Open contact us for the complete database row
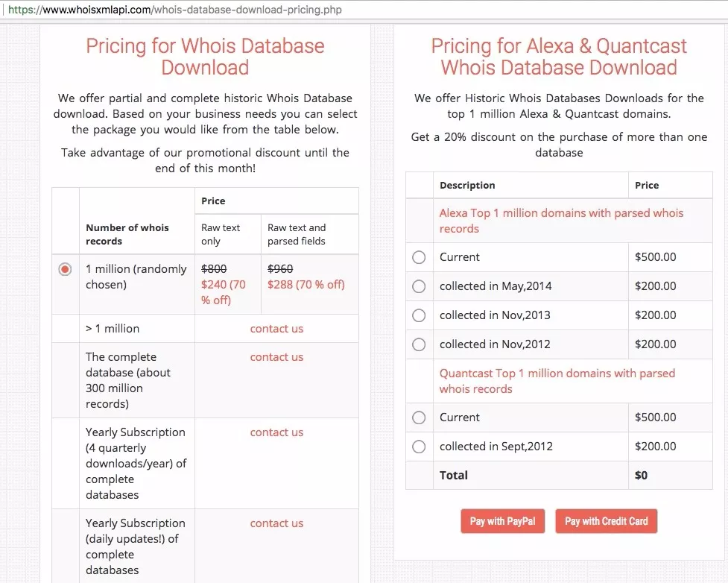Image resolution: width=728 pixels, height=583 pixels. 276,357
